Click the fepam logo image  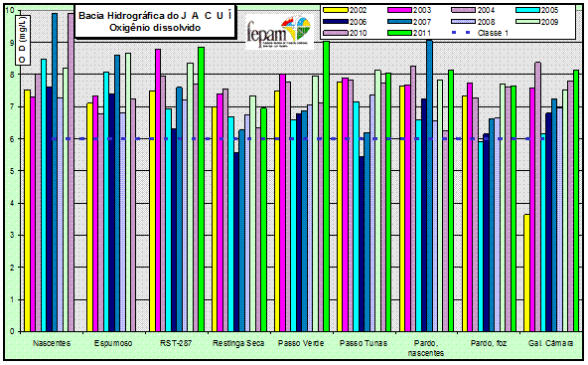point(279,32)
